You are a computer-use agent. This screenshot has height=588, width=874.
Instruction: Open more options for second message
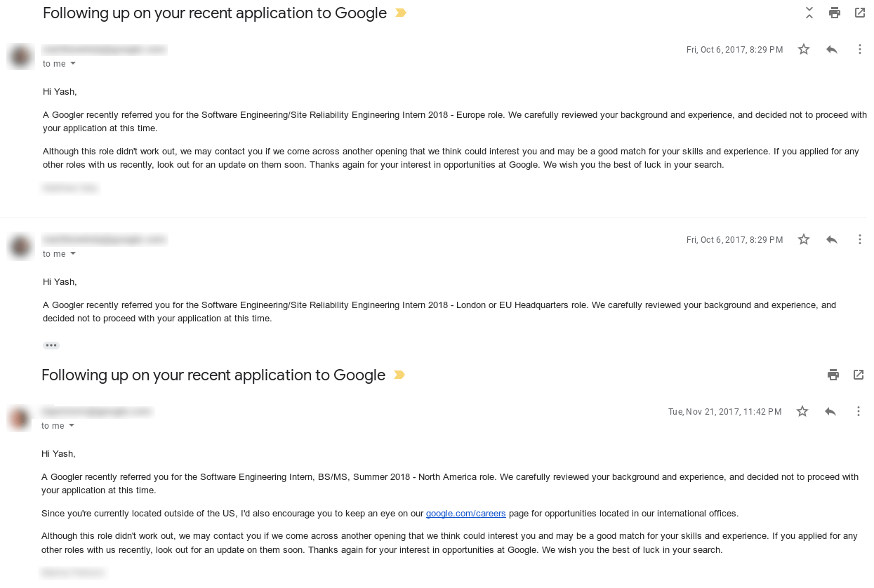point(860,239)
